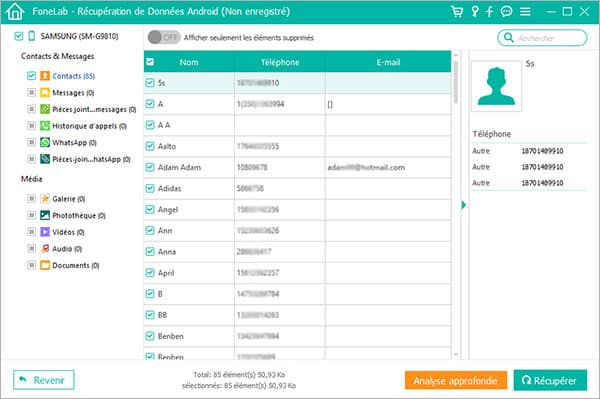The width and height of the screenshot is (600, 399).
Task: Check the Historique d'appels checkbox
Action: (x=31, y=125)
